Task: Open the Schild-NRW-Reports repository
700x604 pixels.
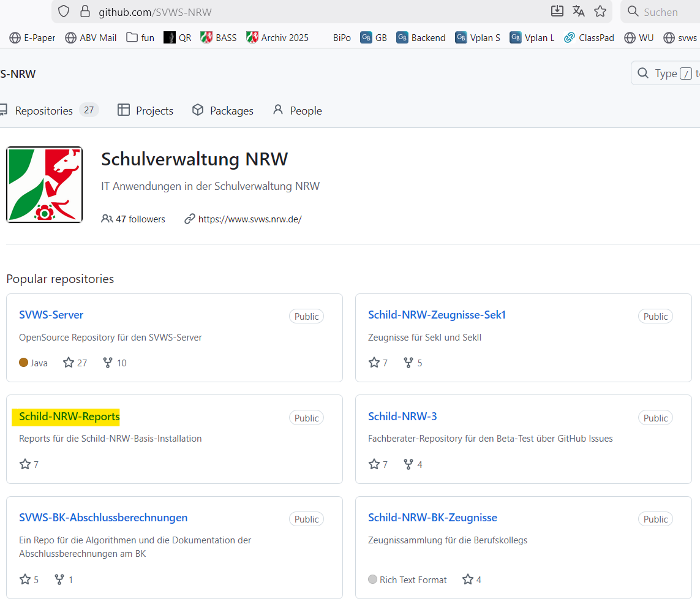Action: [69, 417]
